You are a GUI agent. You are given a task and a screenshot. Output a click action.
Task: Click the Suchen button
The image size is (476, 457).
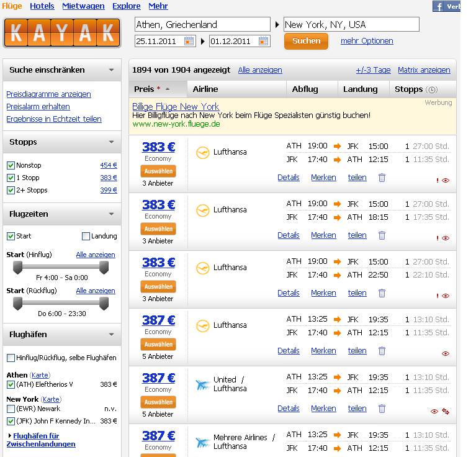[307, 41]
